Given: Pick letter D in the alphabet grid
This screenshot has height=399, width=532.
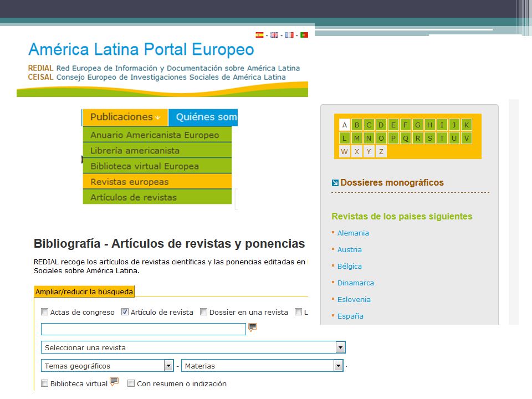Looking at the screenshot, I should coord(381,125).
